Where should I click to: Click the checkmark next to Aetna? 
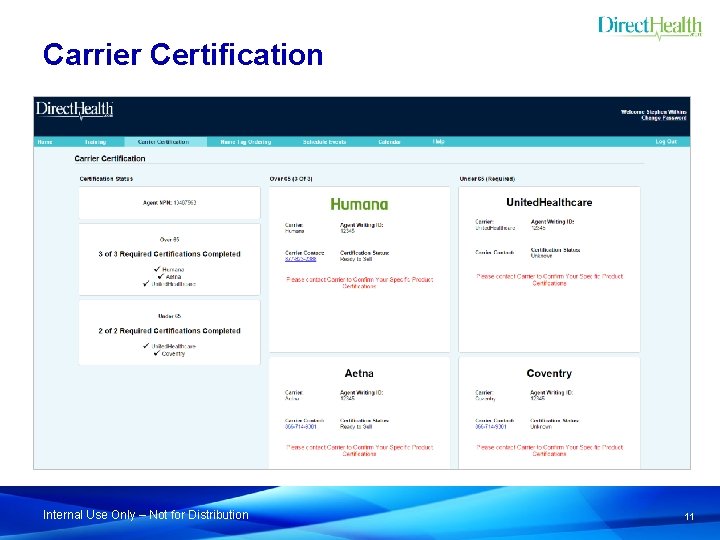(161, 276)
